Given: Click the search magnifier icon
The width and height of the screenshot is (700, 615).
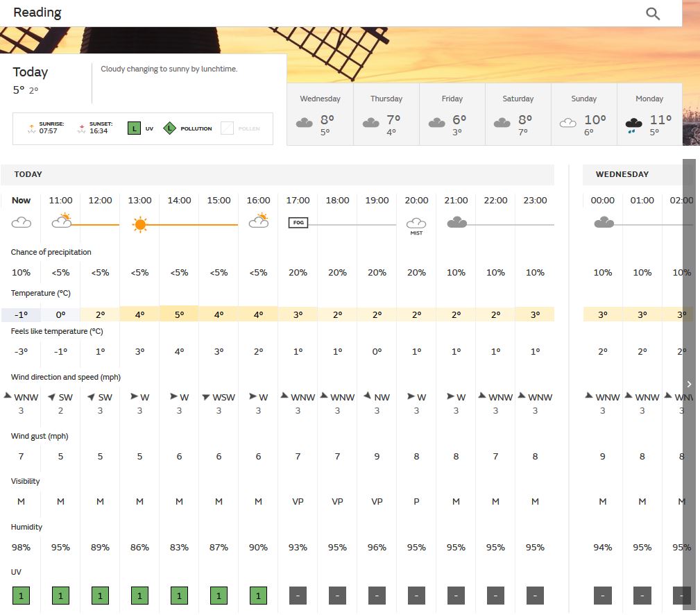Looking at the screenshot, I should 653,13.
